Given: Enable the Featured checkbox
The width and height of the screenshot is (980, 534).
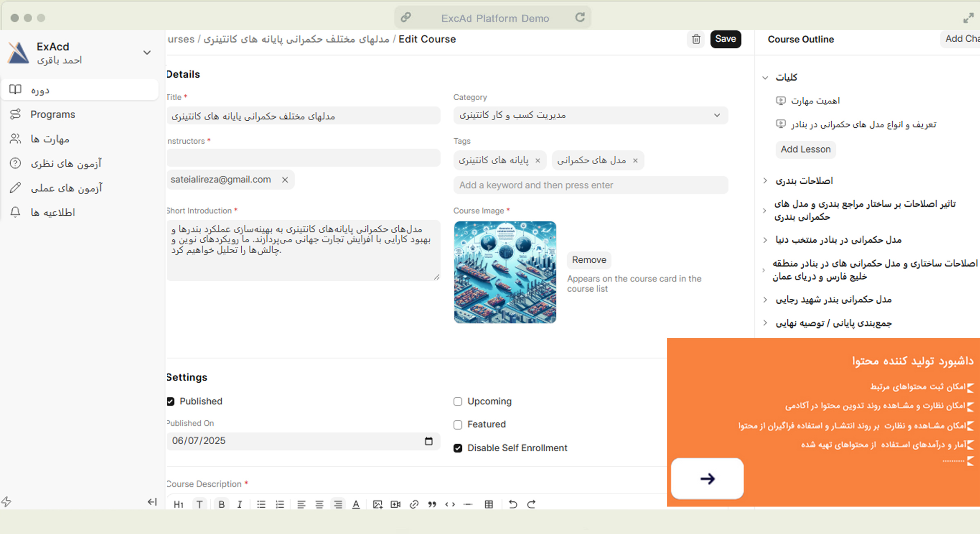Looking at the screenshot, I should pyautogui.click(x=458, y=425).
